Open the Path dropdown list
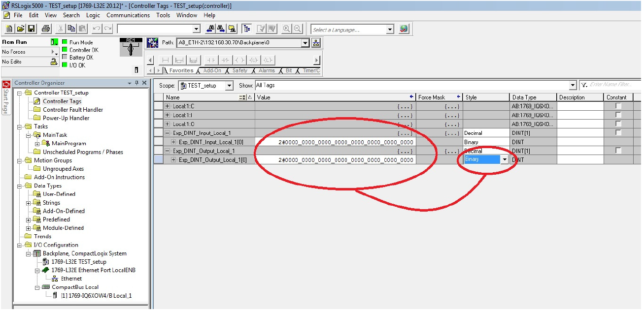This screenshot has width=644, height=313. [305, 43]
